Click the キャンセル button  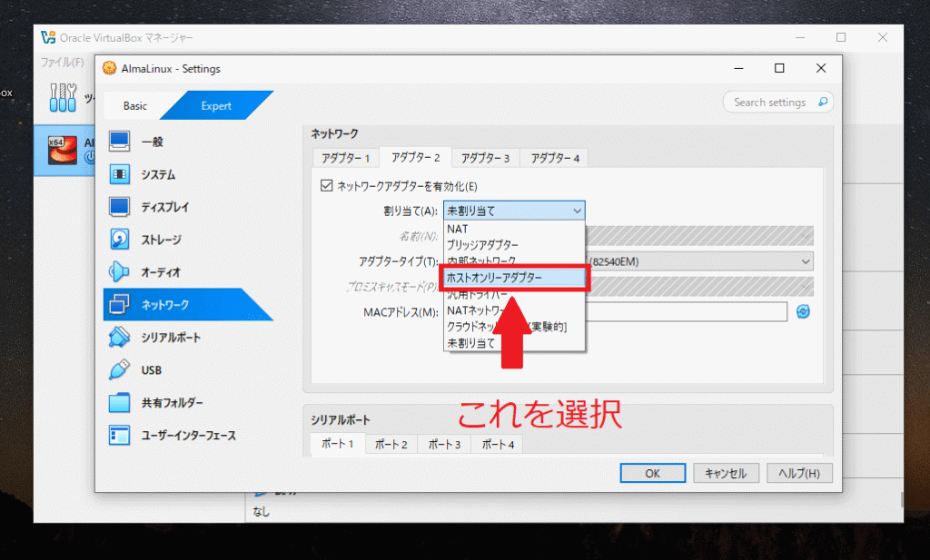pos(726,473)
